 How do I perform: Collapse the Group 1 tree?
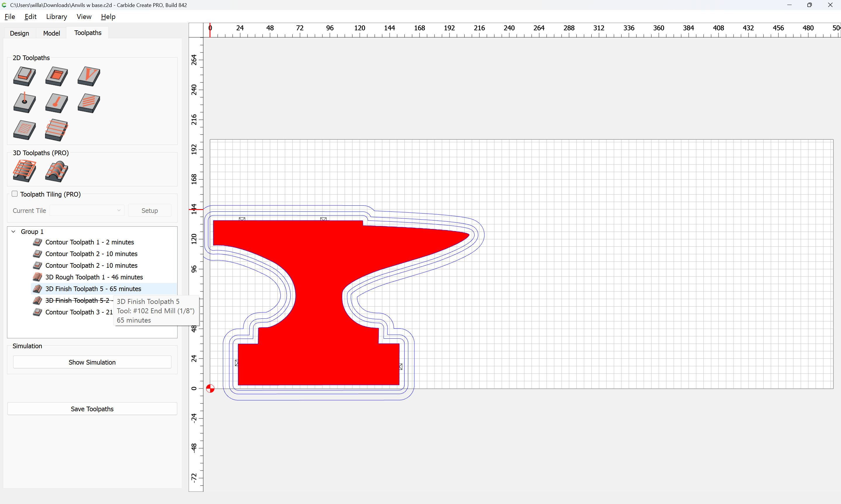pos(14,232)
